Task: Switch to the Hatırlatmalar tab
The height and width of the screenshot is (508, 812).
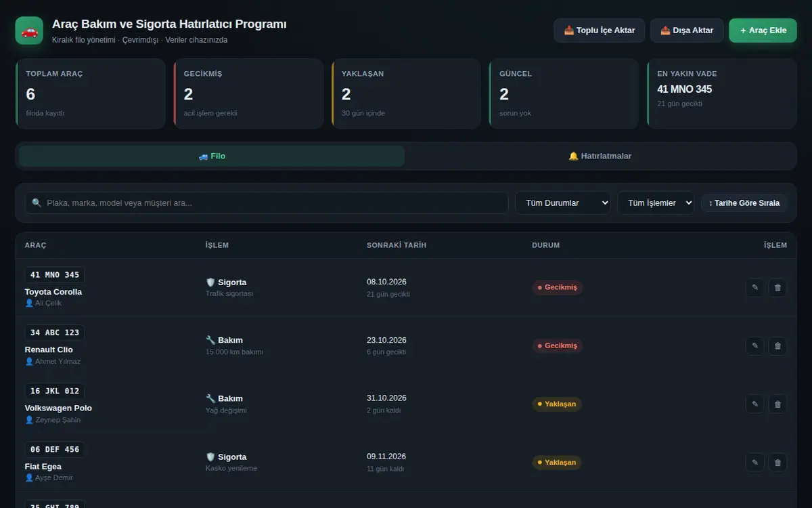Action: click(x=600, y=156)
